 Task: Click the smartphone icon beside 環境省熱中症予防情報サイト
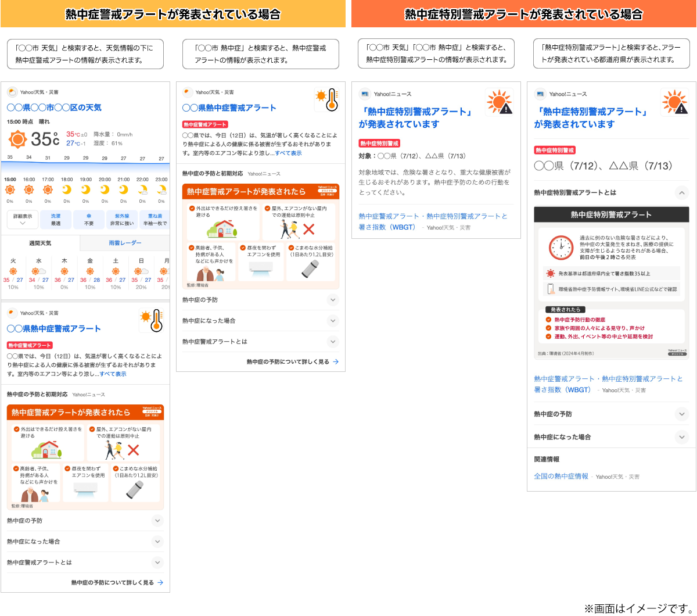click(x=550, y=288)
